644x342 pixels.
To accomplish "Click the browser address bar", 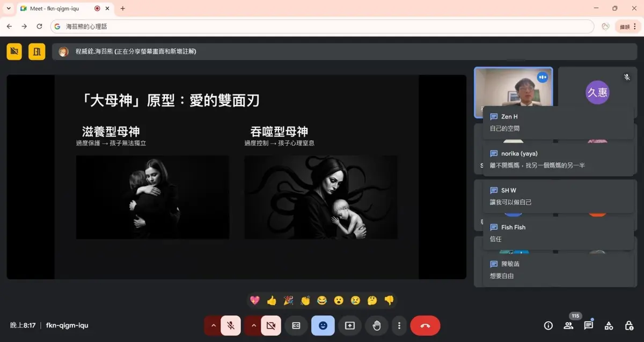I will coord(322,26).
